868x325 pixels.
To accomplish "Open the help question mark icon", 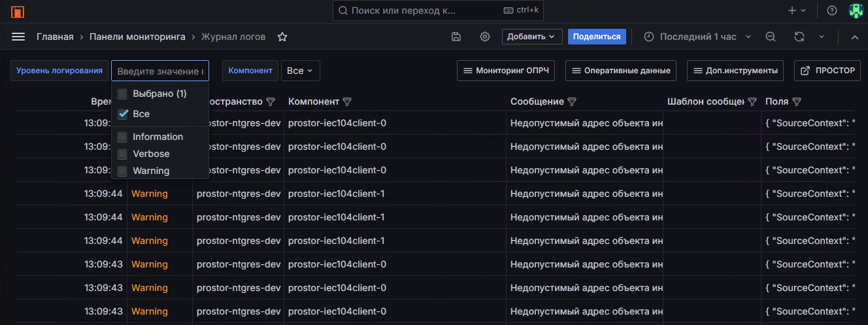I will tap(832, 11).
